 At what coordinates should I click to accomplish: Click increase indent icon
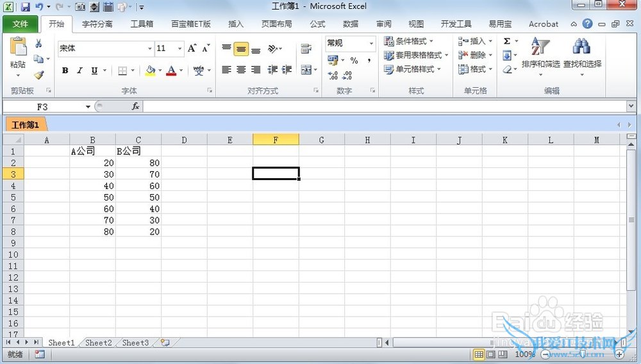287,70
